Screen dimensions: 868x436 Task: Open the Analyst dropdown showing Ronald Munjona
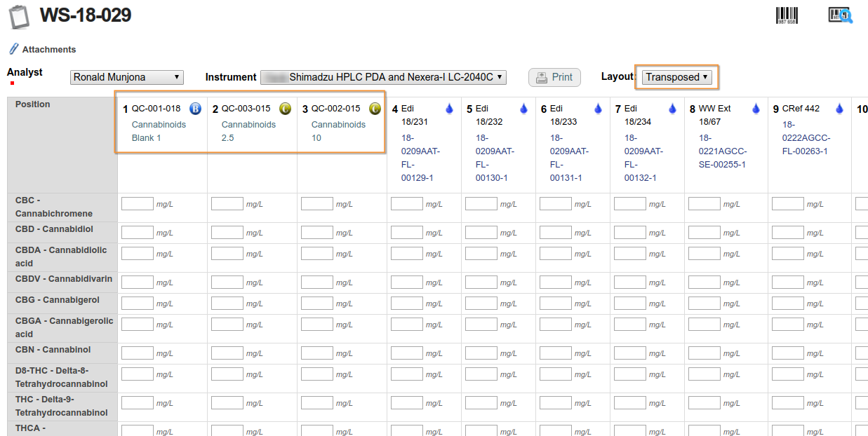126,77
